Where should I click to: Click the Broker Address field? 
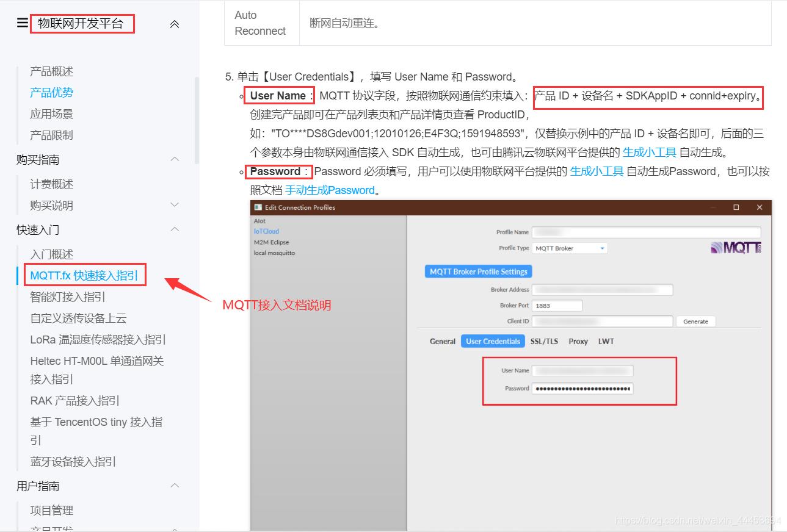pyautogui.click(x=603, y=290)
